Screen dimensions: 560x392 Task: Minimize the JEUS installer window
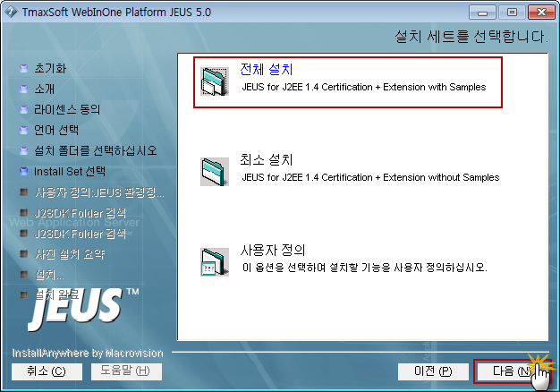point(482,13)
